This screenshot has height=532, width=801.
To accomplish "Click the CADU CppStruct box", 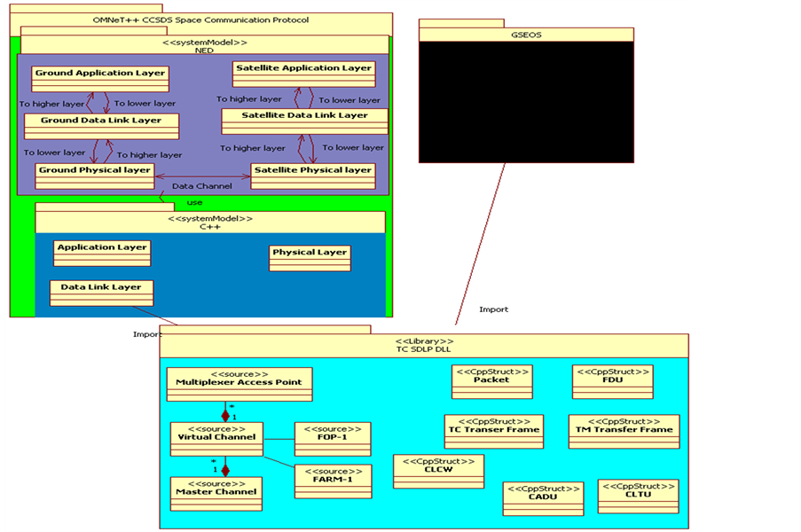I will pos(542,497).
